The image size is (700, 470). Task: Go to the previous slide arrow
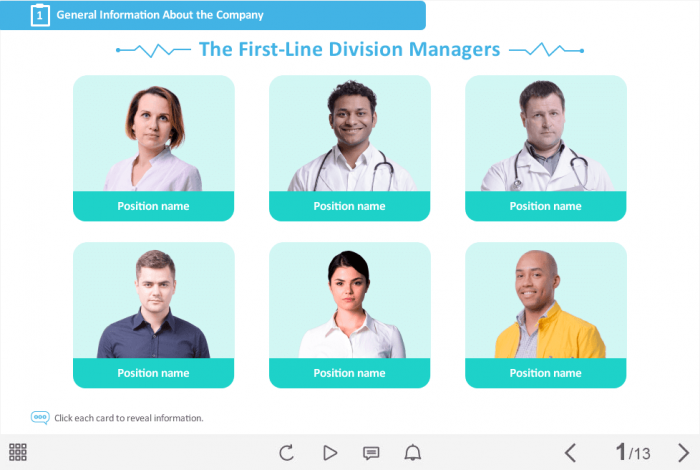(x=571, y=453)
